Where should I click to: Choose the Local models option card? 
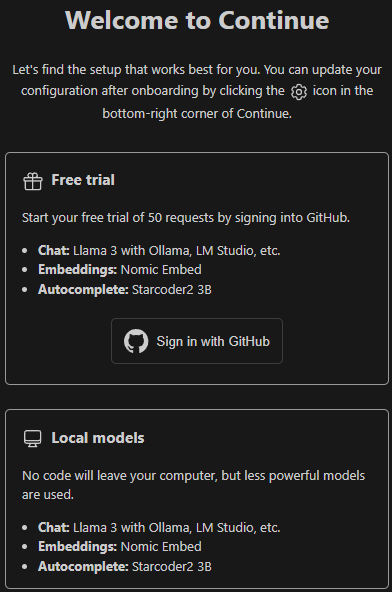tap(197, 499)
